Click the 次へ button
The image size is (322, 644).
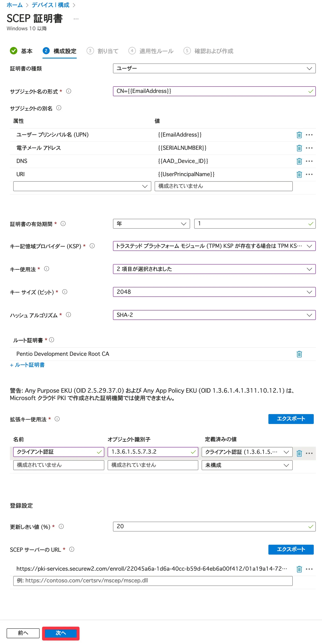pyautogui.click(x=61, y=633)
